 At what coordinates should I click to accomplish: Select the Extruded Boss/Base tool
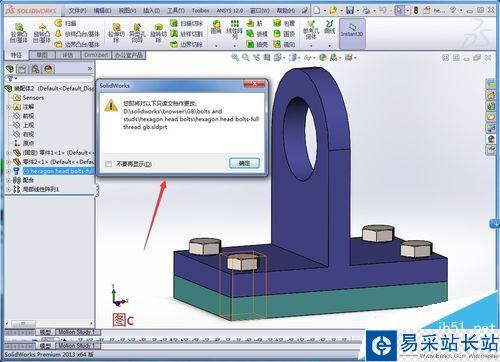pos(19,33)
